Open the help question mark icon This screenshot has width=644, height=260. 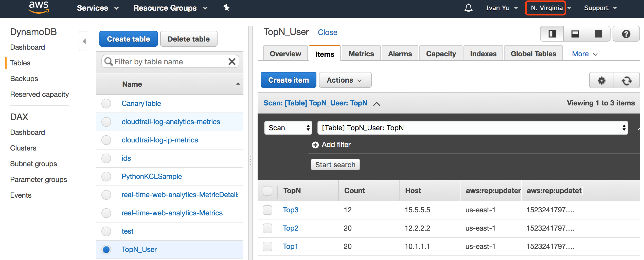(626, 34)
